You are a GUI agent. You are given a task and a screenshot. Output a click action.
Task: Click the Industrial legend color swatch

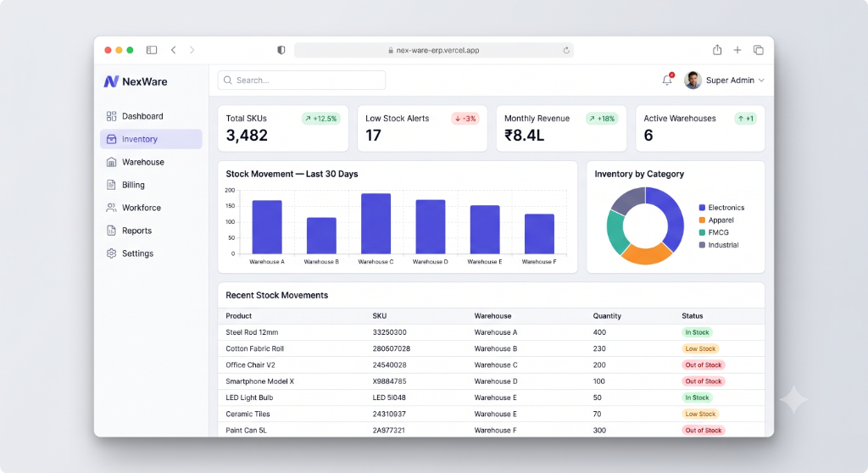[x=702, y=245]
